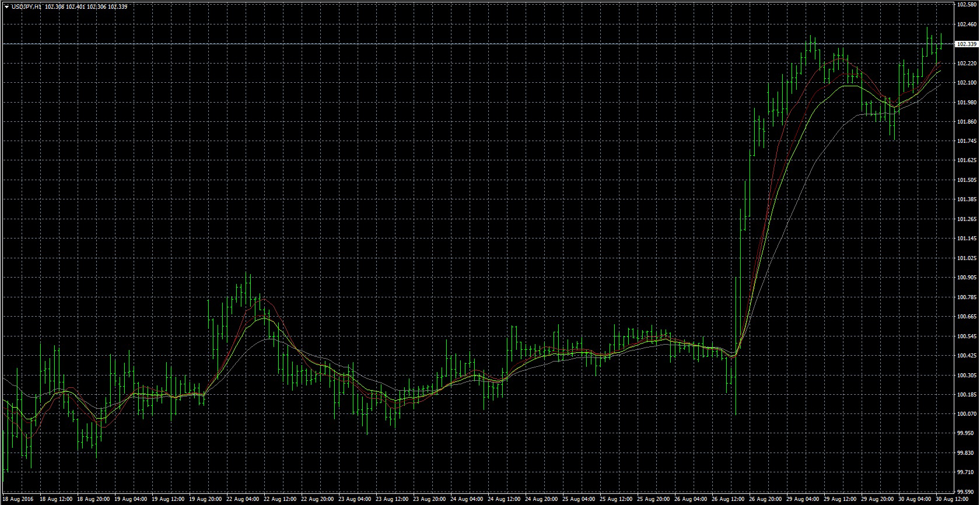Click the 100.665 price scale label
The height and width of the screenshot is (505, 980).
point(967,317)
